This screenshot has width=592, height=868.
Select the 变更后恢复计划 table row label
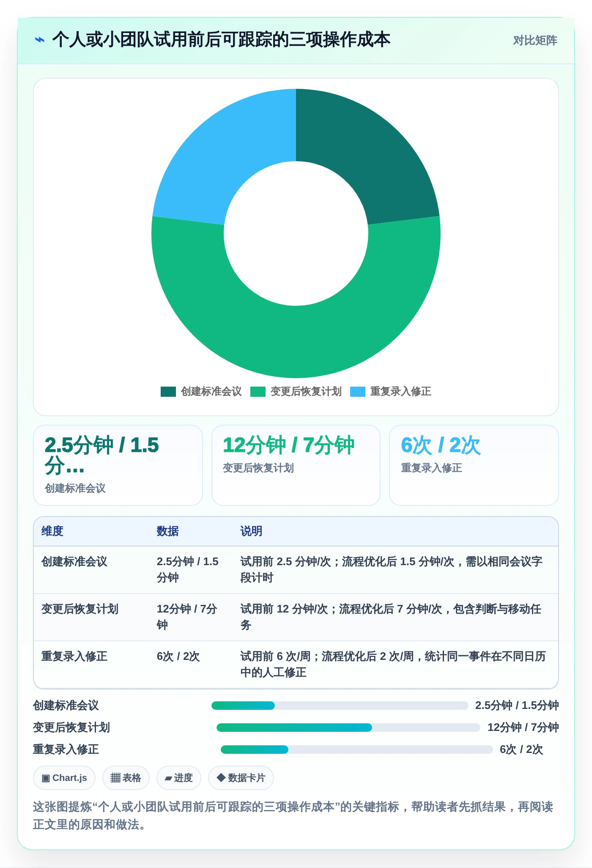(80, 609)
